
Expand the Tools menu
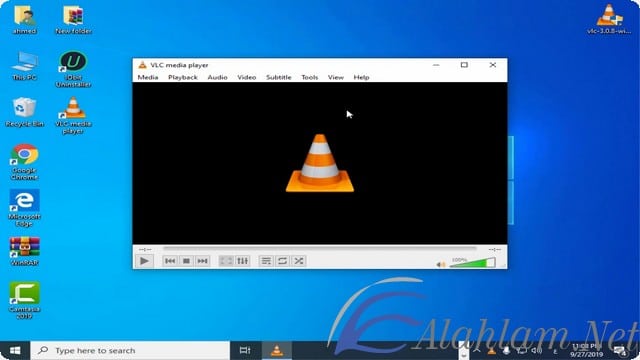coord(309,77)
